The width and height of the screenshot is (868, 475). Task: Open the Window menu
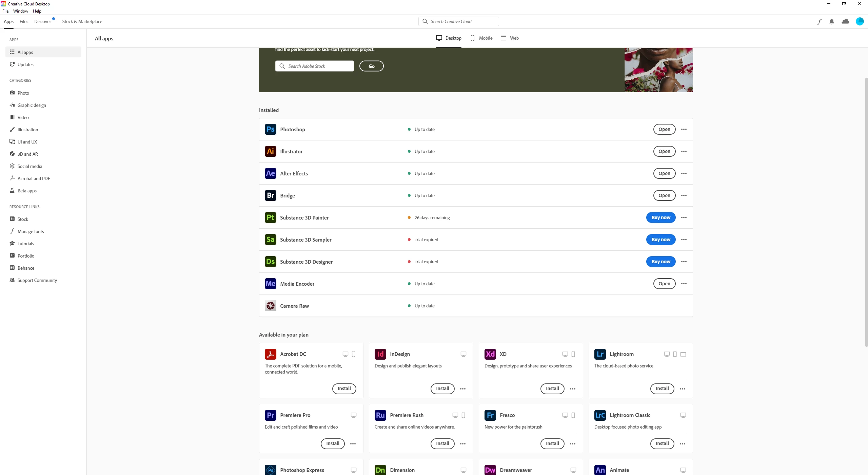(x=20, y=11)
